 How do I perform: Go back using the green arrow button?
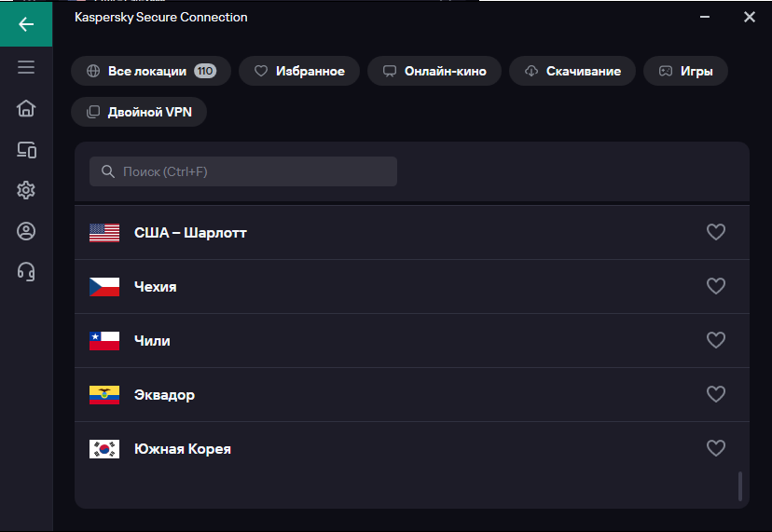pyautogui.click(x=26, y=23)
